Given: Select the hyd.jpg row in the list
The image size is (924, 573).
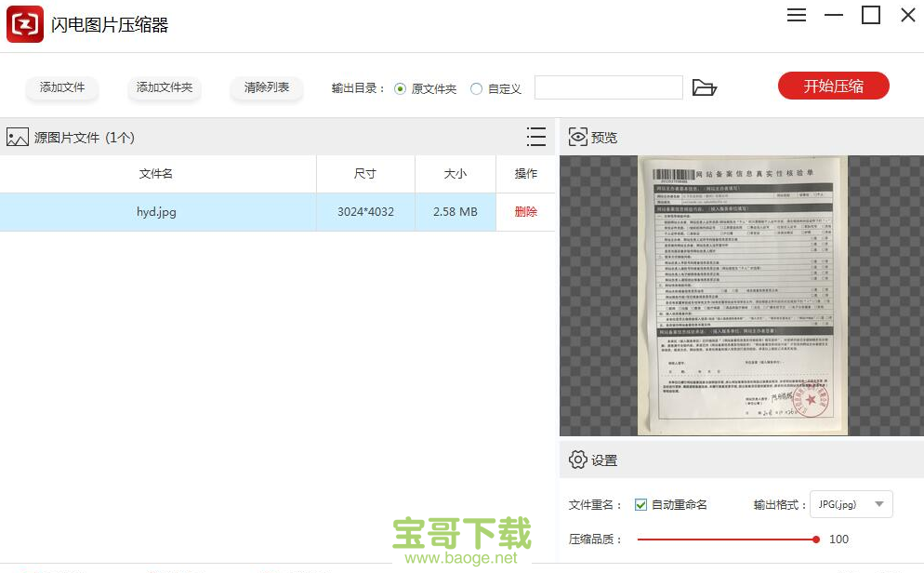Looking at the screenshot, I should click(x=158, y=211).
